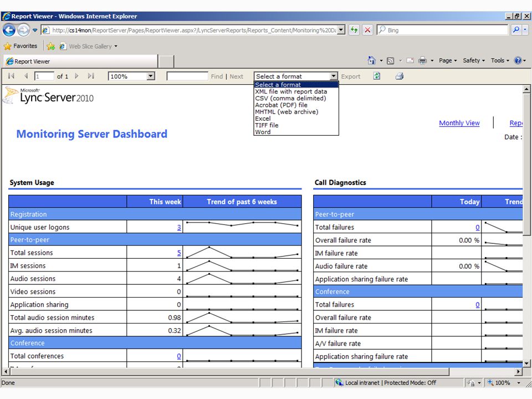Click the report Refresh icon
Screen dimensions: 532x399
click(x=377, y=76)
